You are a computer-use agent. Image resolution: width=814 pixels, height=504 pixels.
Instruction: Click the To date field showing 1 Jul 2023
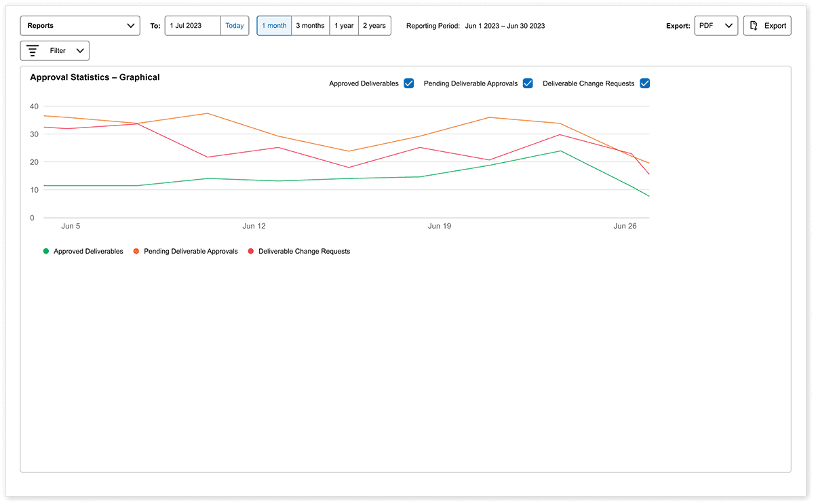(x=191, y=25)
